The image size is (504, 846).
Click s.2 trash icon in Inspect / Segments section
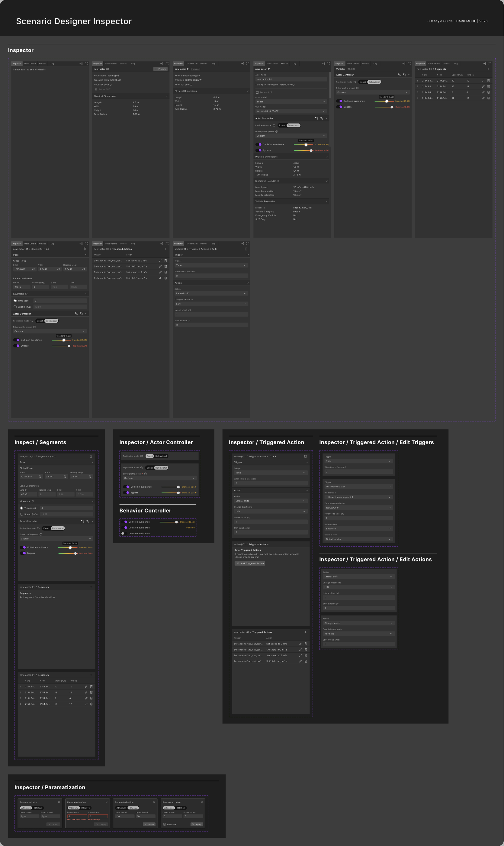click(91, 456)
